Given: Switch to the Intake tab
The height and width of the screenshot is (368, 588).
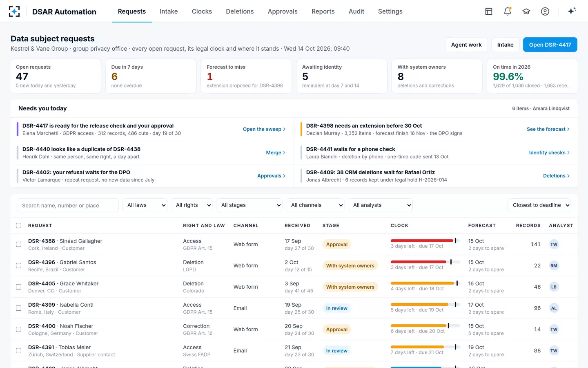Looking at the screenshot, I should pyautogui.click(x=169, y=11).
